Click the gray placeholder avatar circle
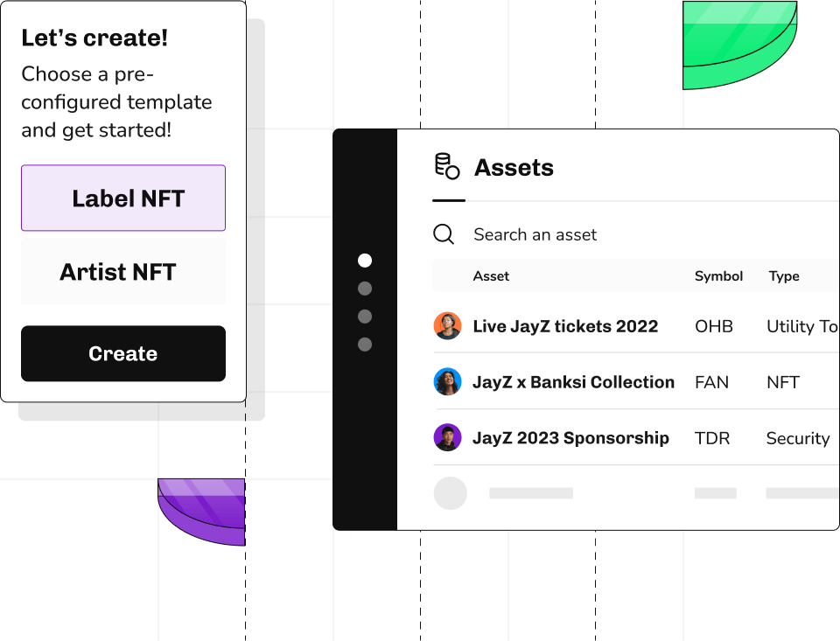840x641 pixels. point(451,493)
